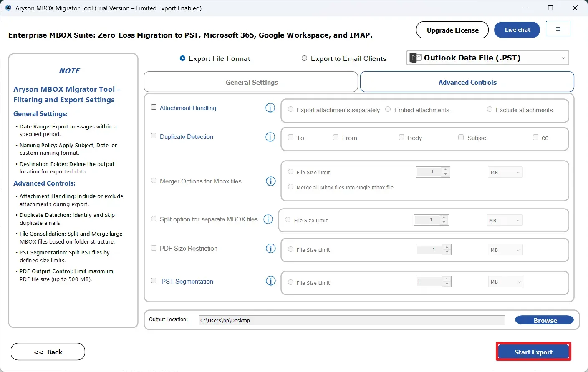Click the PDF Size Restriction size input
The width and height of the screenshot is (588, 372).
(429, 250)
